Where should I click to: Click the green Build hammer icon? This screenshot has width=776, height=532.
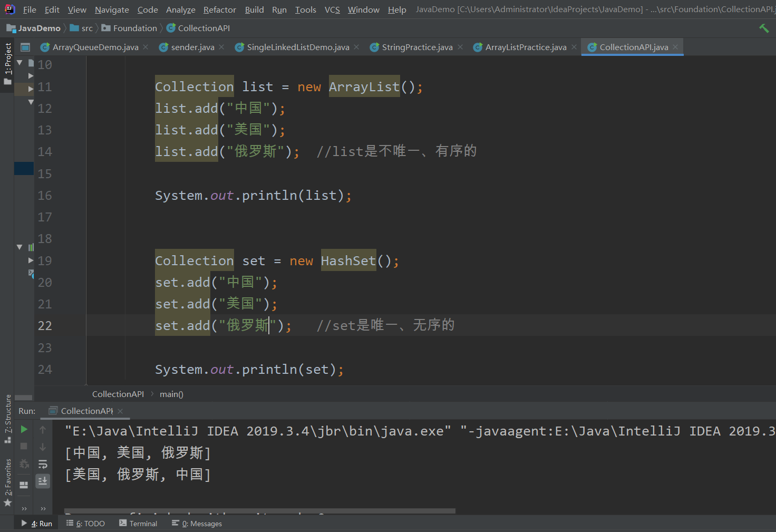click(764, 28)
